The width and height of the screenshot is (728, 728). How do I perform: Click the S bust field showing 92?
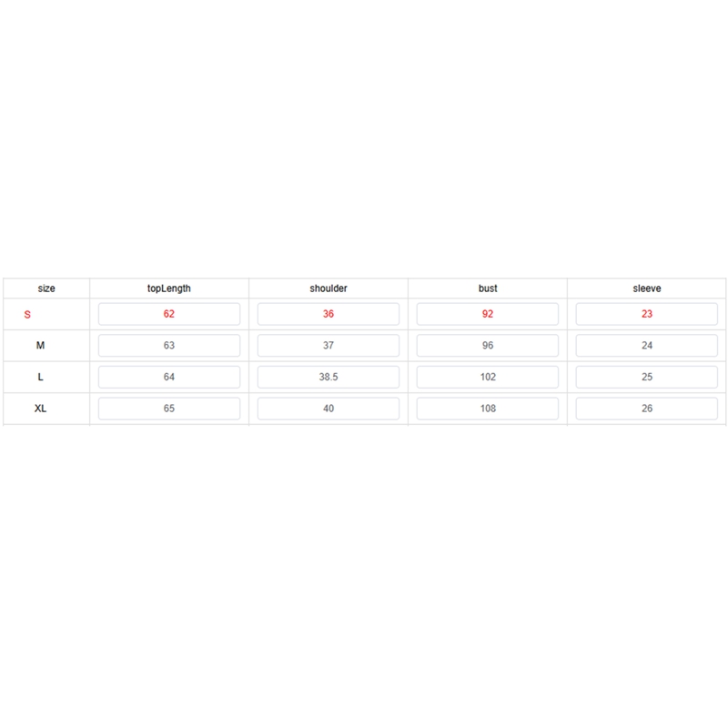pyautogui.click(x=488, y=314)
